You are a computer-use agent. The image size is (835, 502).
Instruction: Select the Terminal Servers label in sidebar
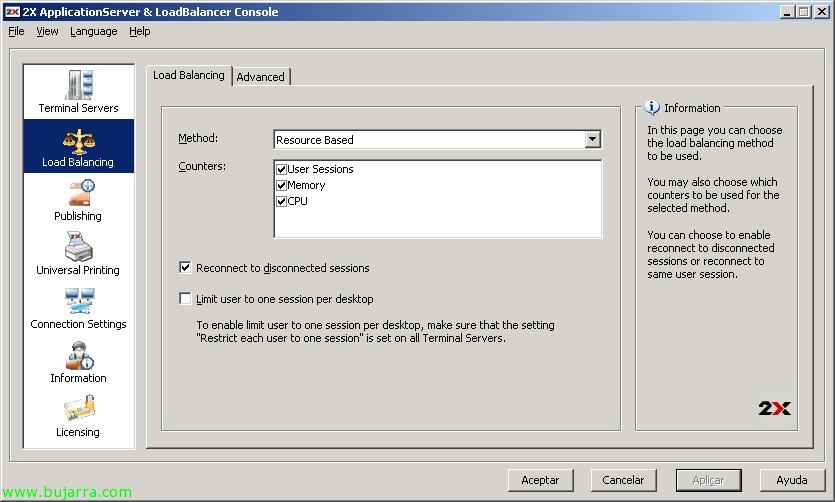tap(78, 108)
